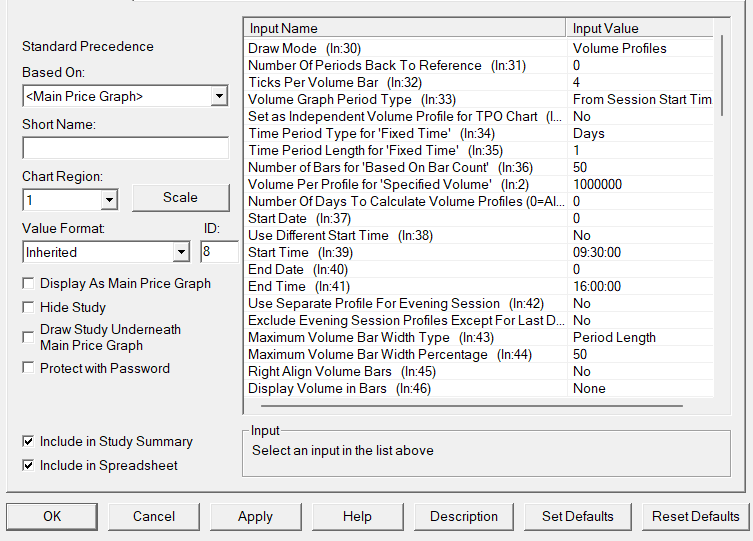Toggle the Hide Study checkbox
753x541 pixels.
pyautogui.click(x=28, y=308)
